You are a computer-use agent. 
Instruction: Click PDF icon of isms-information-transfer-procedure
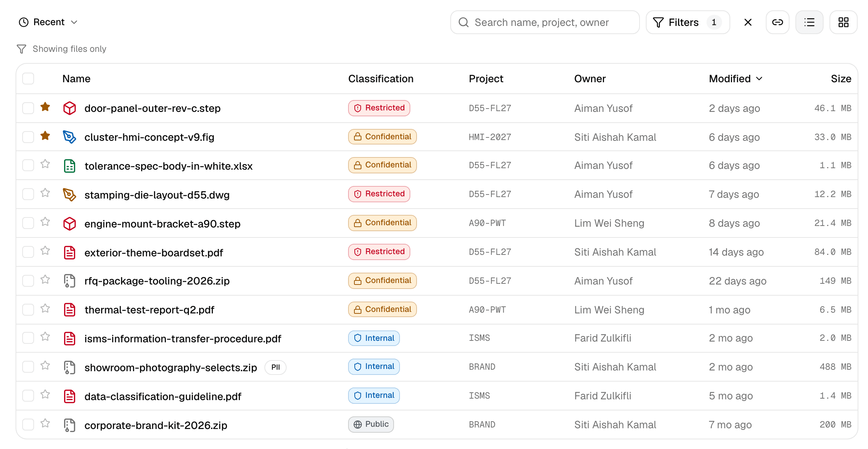[x=70, y=339]
